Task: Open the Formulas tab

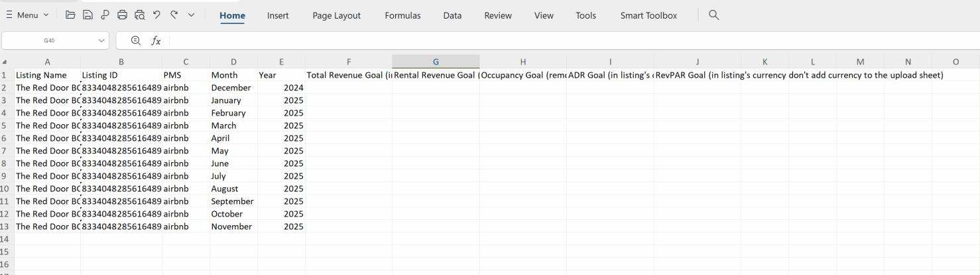Action: pos(402,15)
